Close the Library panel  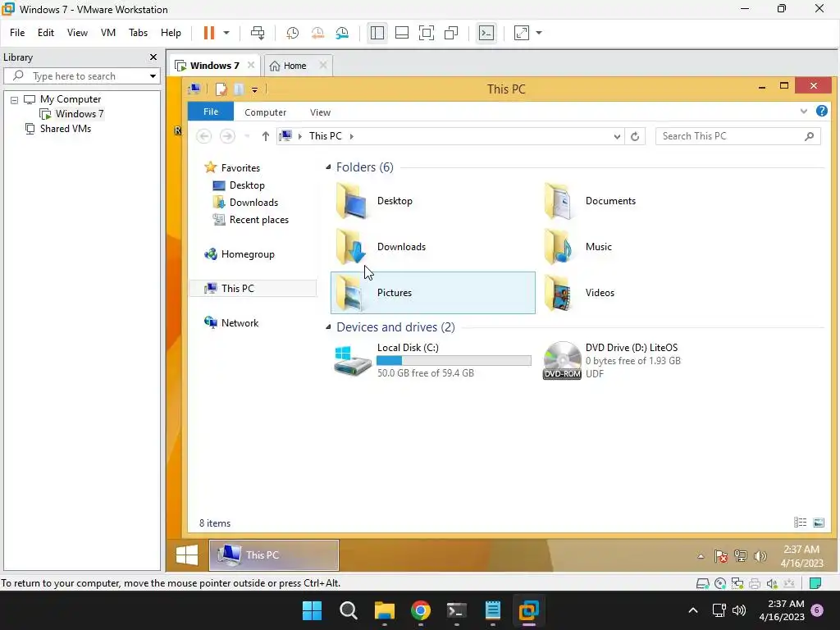(x=153, y=57)
